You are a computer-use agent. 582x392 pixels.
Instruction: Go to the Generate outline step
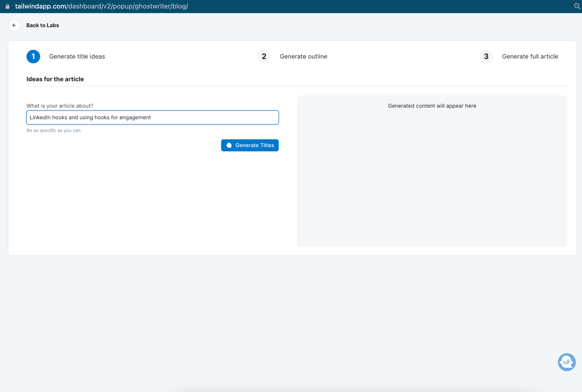click(303, 56)
